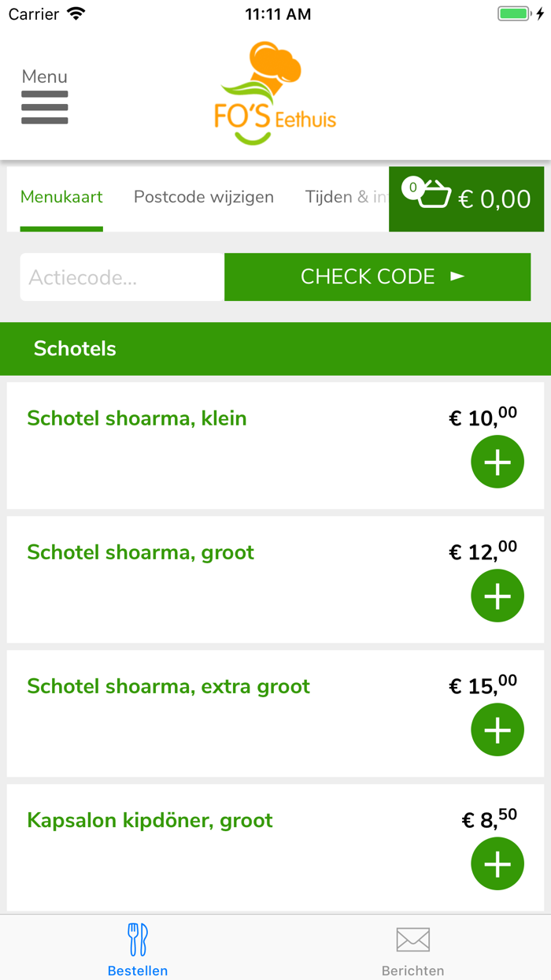Click the Schotel shoarma, klein title
Screen dimensions: 551x980
tap(136, 418)
